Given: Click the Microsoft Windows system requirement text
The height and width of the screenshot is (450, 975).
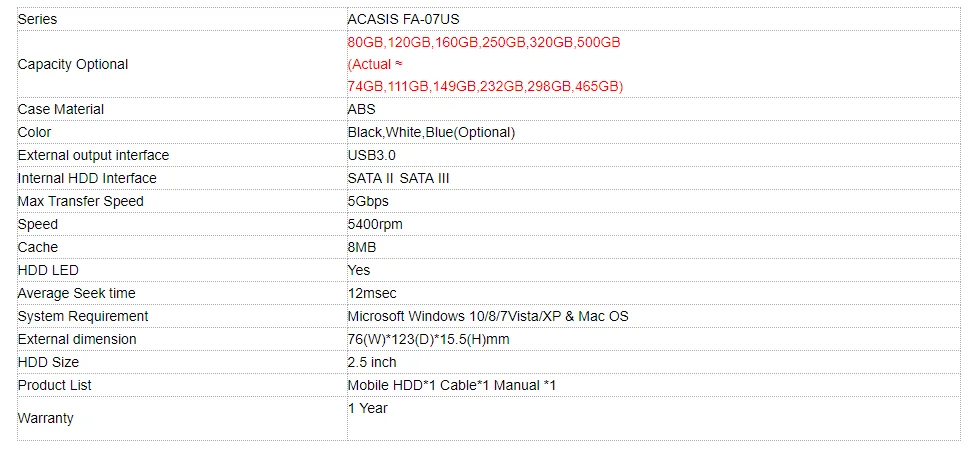Looking at the screenshot, I should (x=488, y=316).
